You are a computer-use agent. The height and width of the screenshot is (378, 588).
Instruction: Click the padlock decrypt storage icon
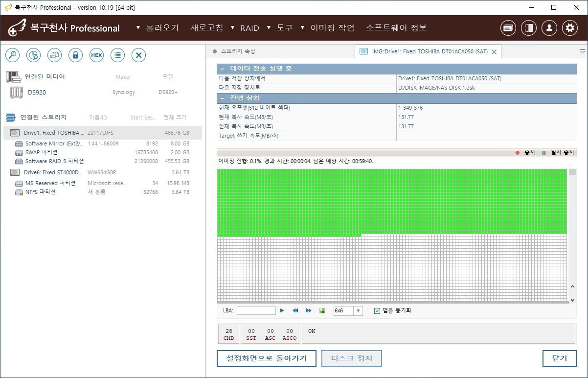point(75,55)
